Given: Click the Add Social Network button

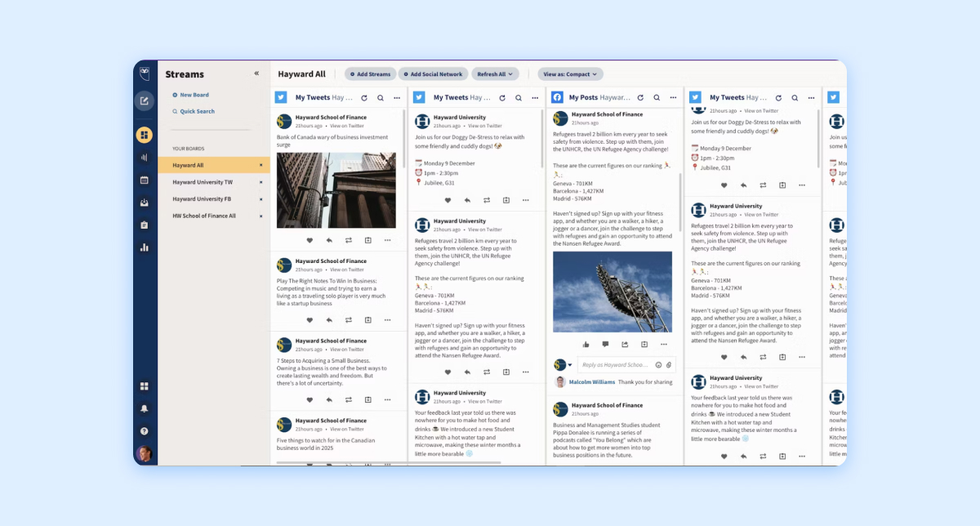Looking at the screenshot, I should click(x=433, y=74).
